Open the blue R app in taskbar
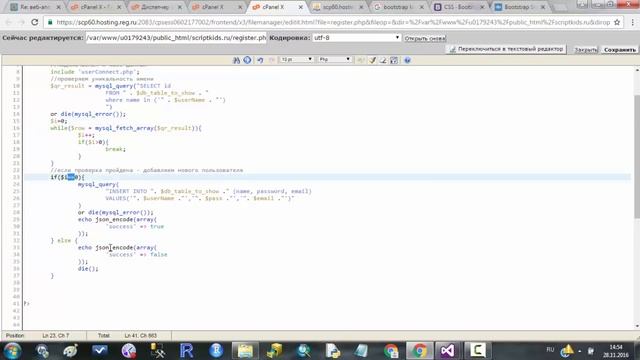This screenshot has width=640, height=360. click(187, 351)
